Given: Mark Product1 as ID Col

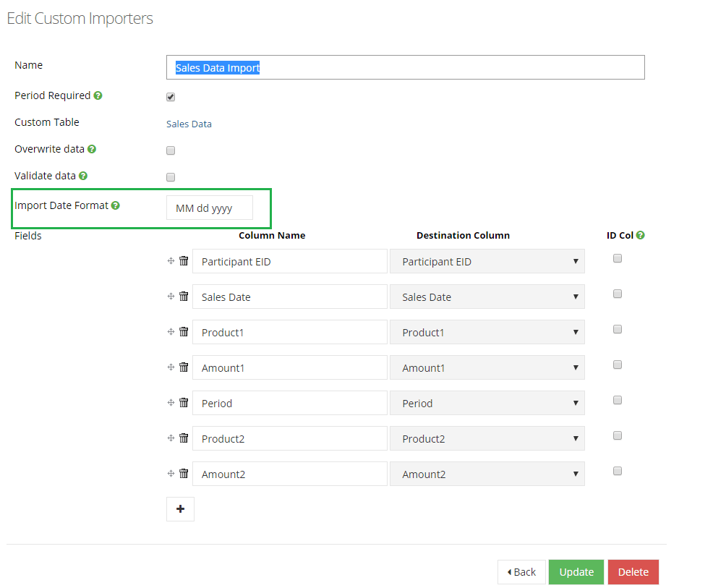Looking at the screenshot, I should [x=618, y=329].
